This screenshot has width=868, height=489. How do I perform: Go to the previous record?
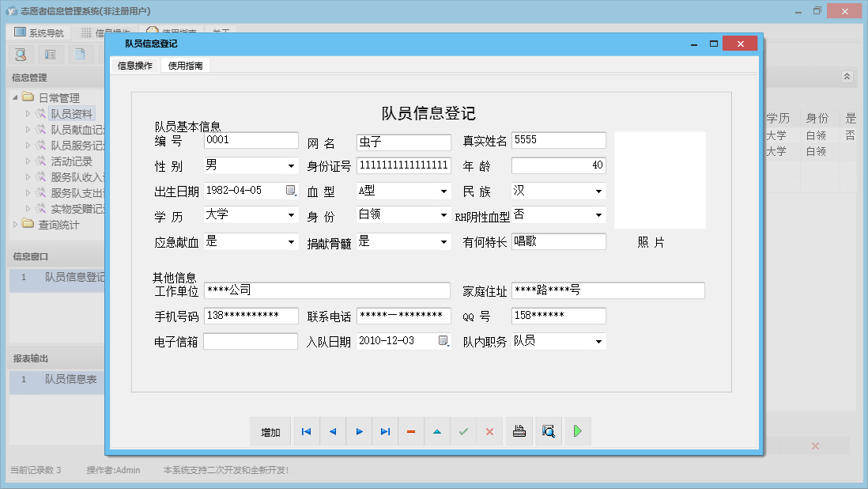click(332, 432)
